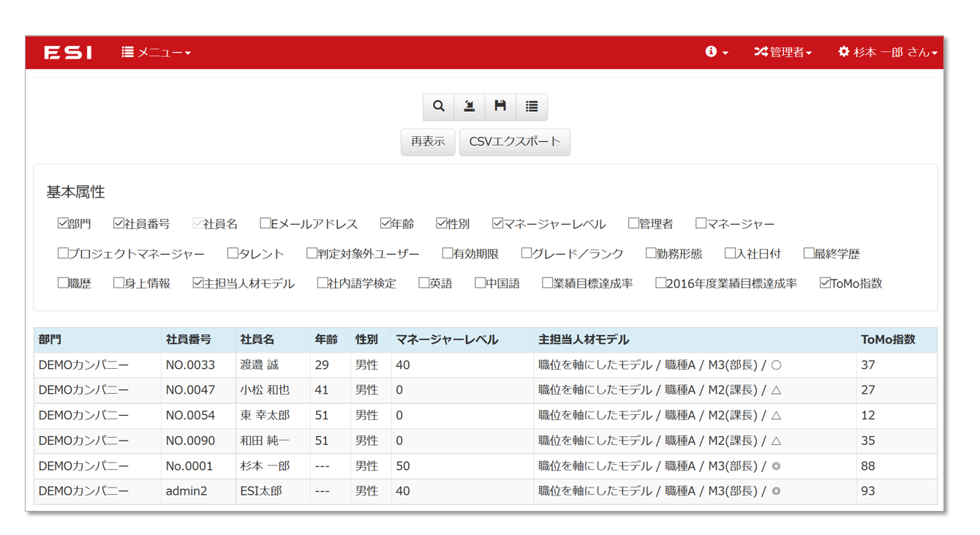The height and width of the screenshot is (535, 980).
Task: Click employee number admin2
Action: [186, 491]
